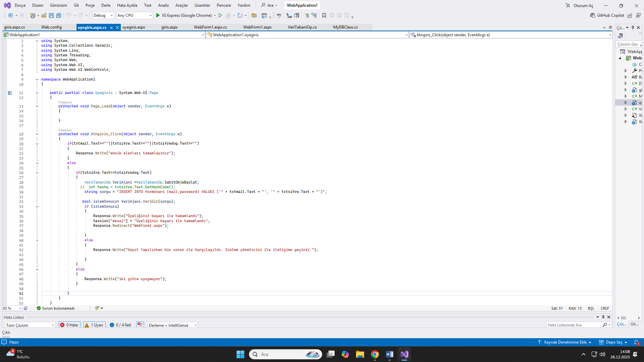Click the Ara search box in the menu bar

click(x=269, y=5)
